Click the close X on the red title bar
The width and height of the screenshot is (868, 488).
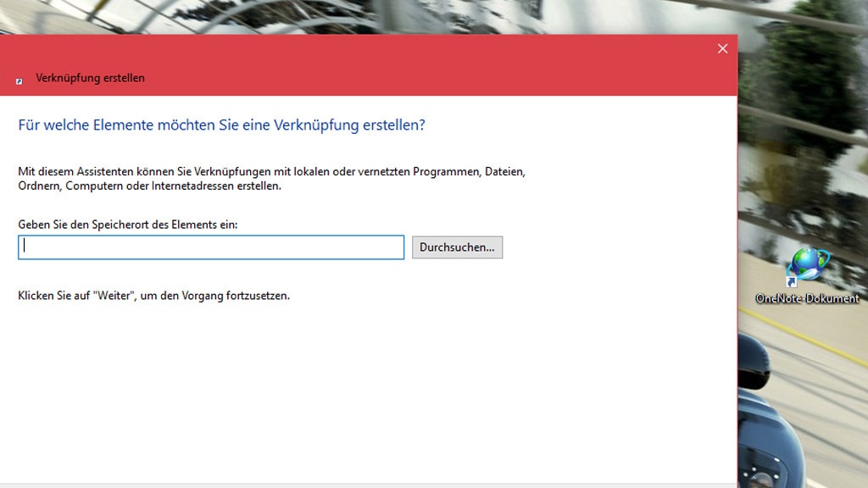(722, 48)
